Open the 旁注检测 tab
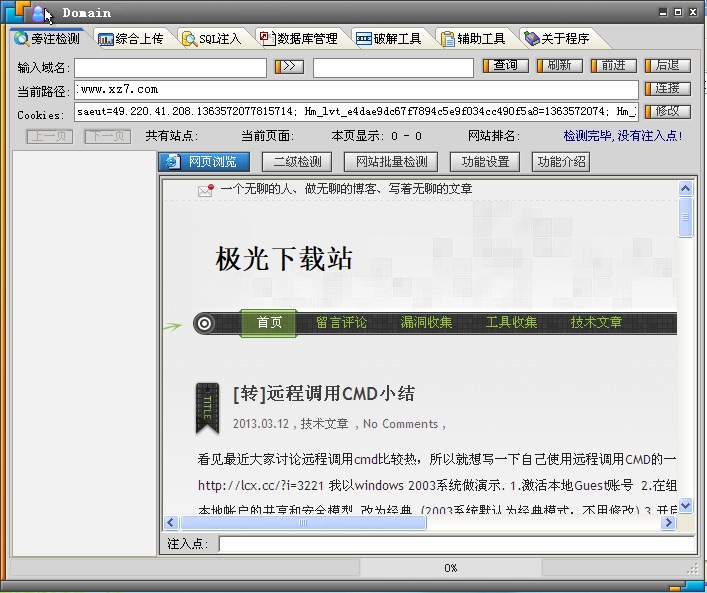Screen dimensions: 707x593 tap(48, 39)
